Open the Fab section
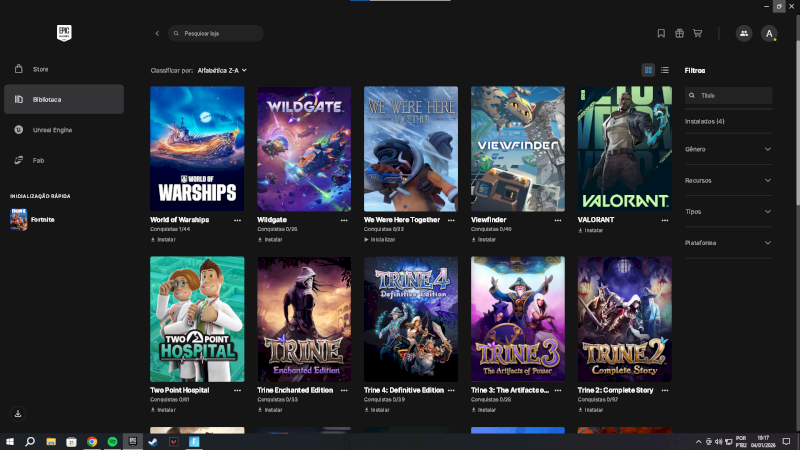800x450 pixels. click(x=64, y=160)
